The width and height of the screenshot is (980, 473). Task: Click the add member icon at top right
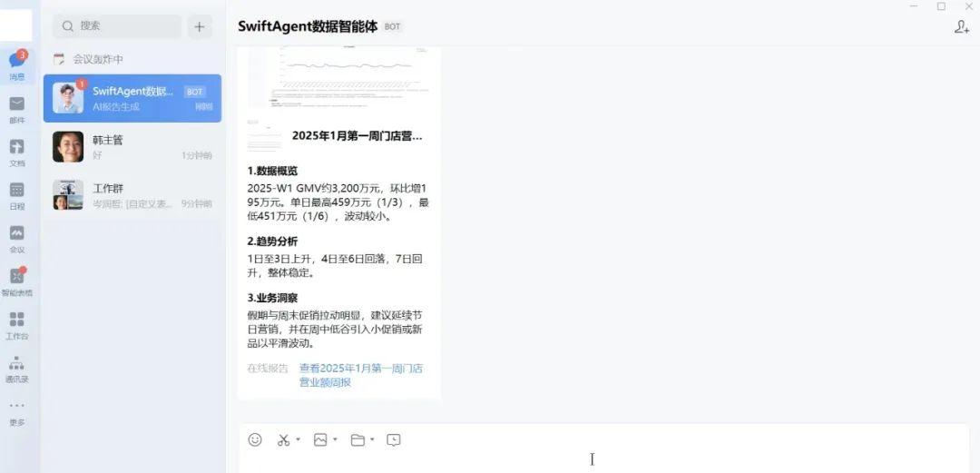(961, 27)
